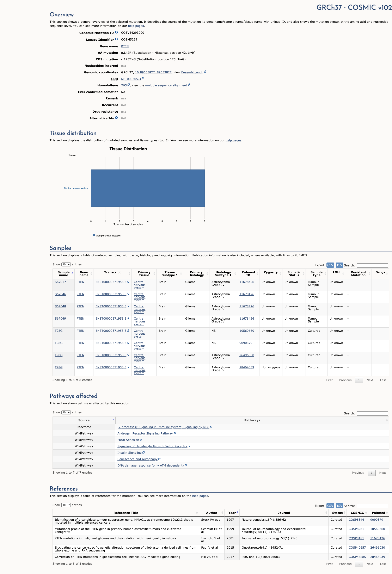Sort samples table by Drugs column
This screenshot has width=392, height=574.
click(x=380, y=274)
